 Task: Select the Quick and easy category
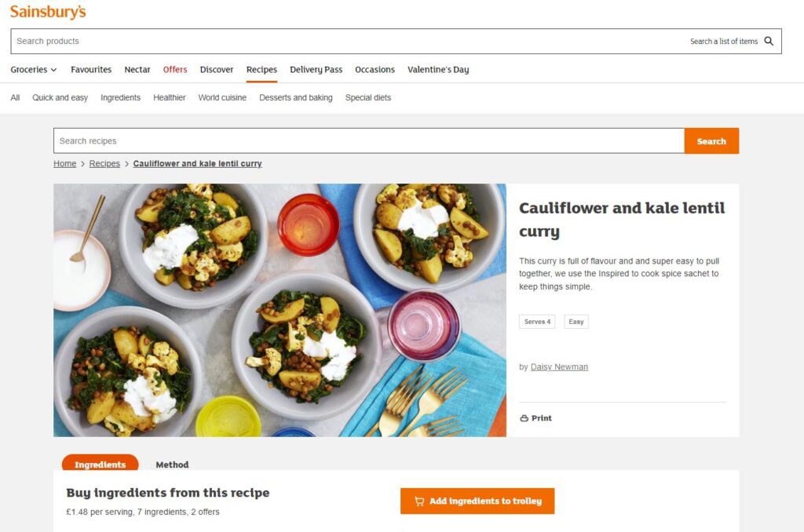(x=60, y=97)
